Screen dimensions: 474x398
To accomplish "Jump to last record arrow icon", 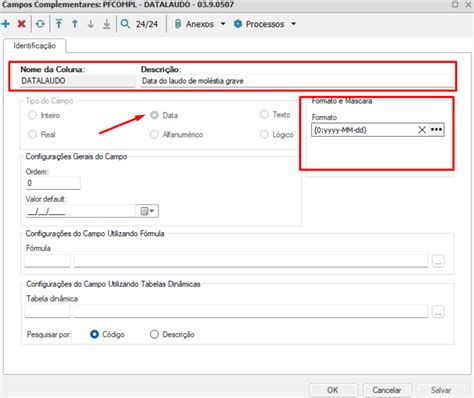I will pyautogui.click(x=107, y=24).
